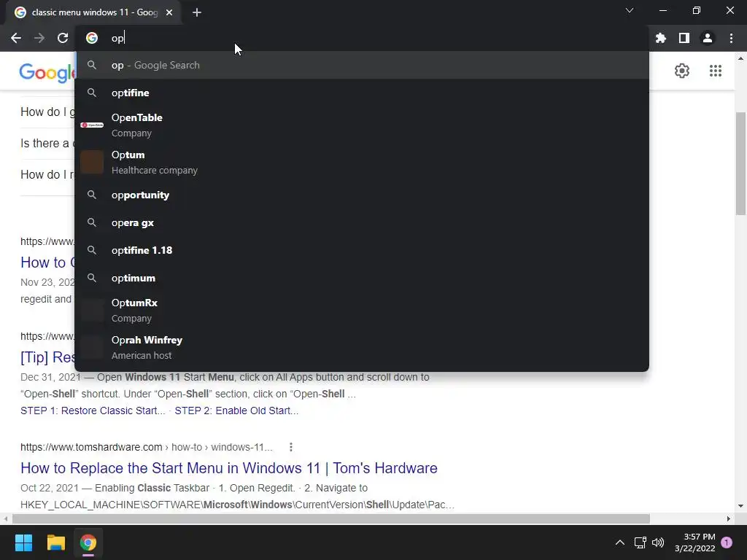Select the 'op - Google Search' suggestion

pos(362,65)
